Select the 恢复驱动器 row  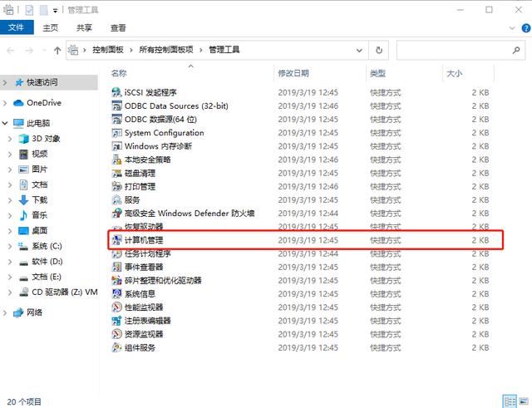click(x=301, y=227)
